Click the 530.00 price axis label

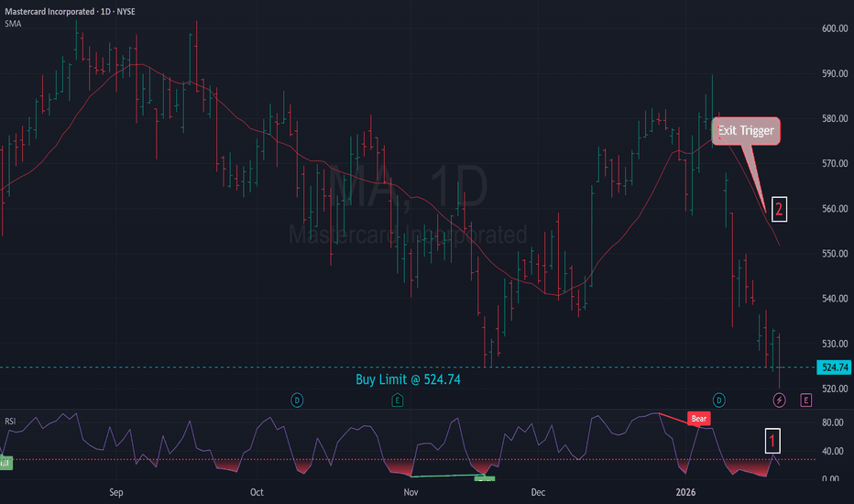835,344
